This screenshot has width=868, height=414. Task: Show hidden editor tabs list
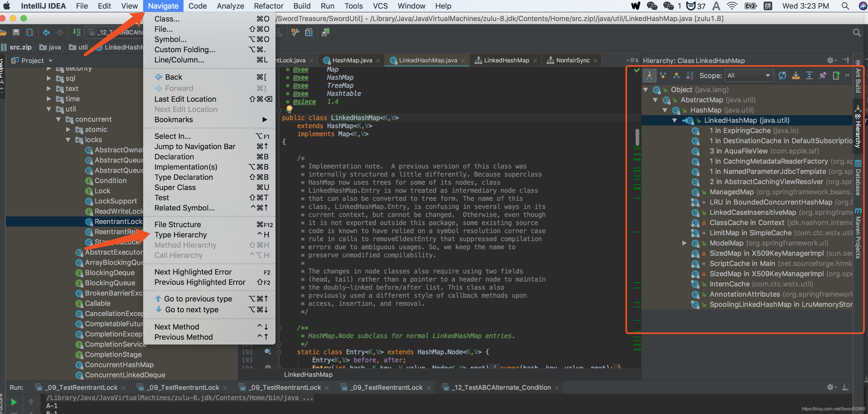pyautogui.click(x=632, y=60)
